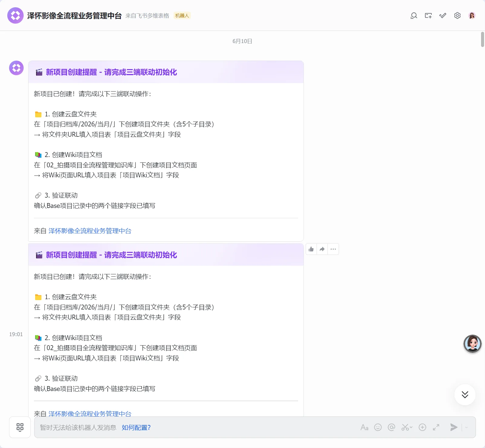Click '1. 创建云盘文件夹' in first card
Screen dimensions: 485x448
tap(71, 114)
